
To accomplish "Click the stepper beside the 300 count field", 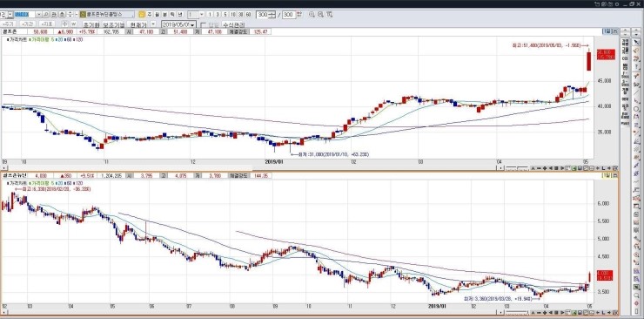I will pyautogui.click(x=272, y=15).
